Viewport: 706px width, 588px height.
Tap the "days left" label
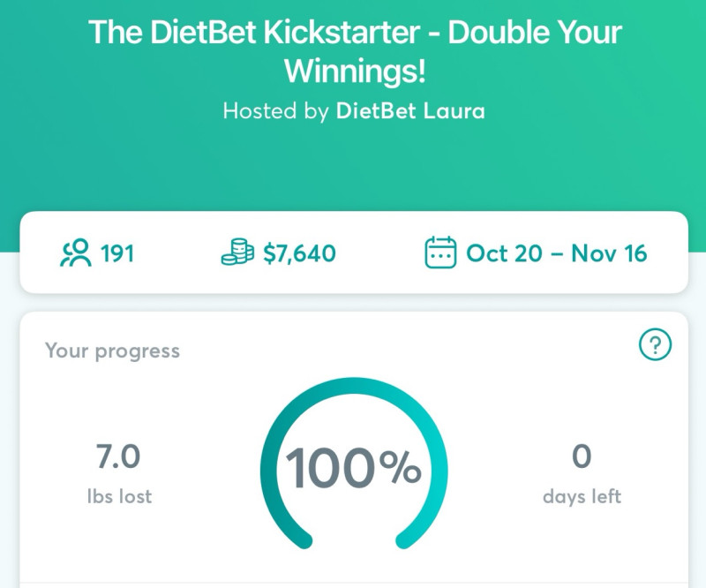tap(582, 496)
